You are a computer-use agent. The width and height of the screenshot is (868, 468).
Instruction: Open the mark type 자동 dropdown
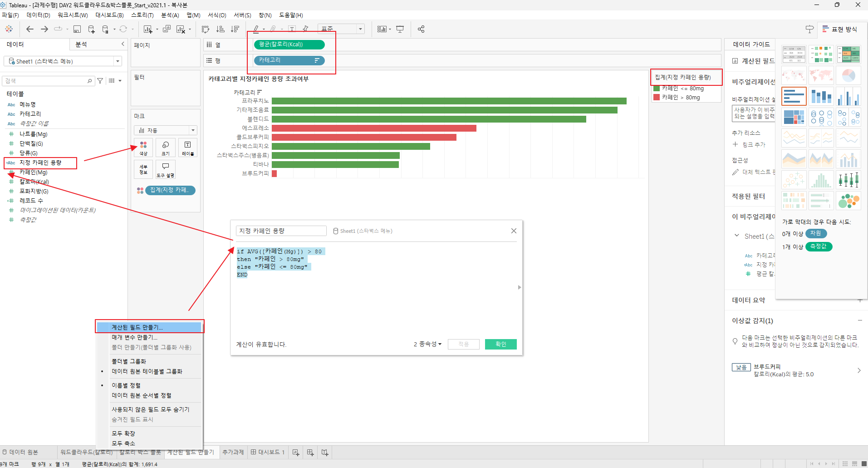[193, 130]
